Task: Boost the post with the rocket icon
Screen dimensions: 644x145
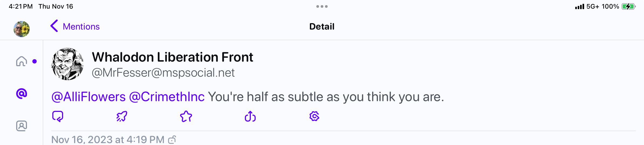Action: [x=122, y=116]
